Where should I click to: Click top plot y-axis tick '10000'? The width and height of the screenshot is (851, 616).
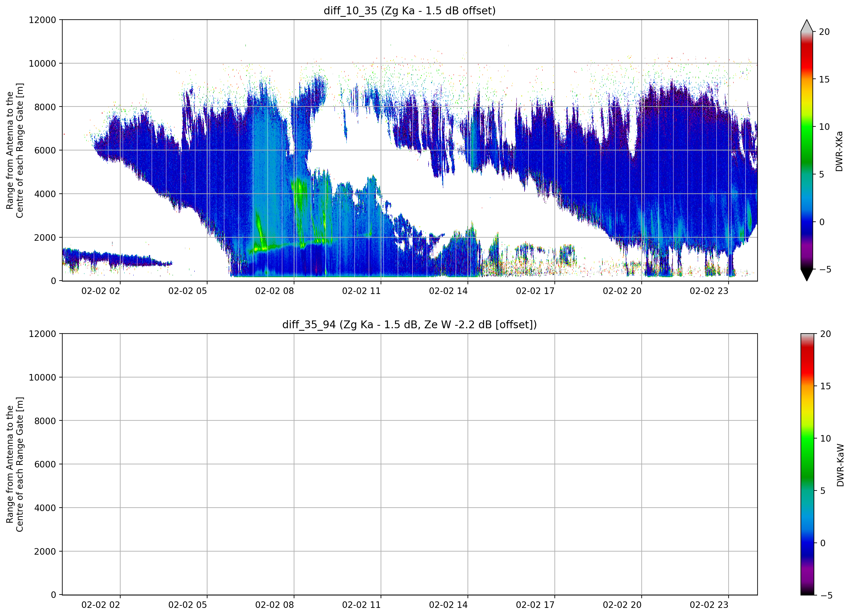pos(42,64)
